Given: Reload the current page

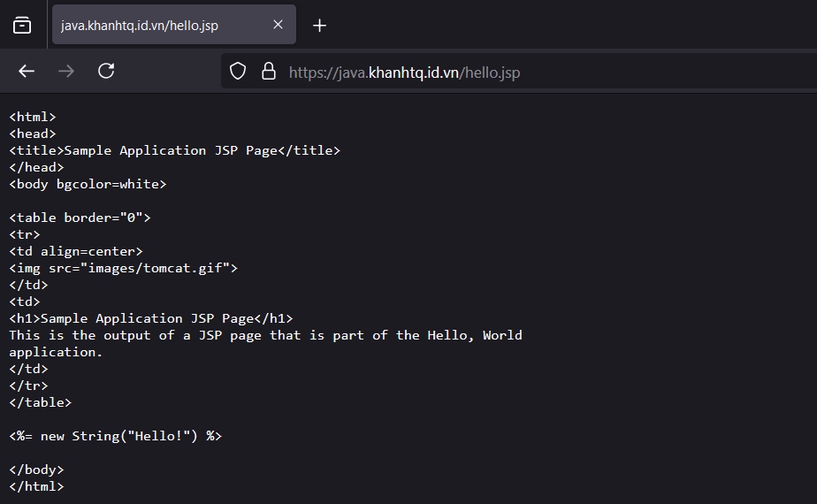Looking at the screenshot, I should pos(106,72).
